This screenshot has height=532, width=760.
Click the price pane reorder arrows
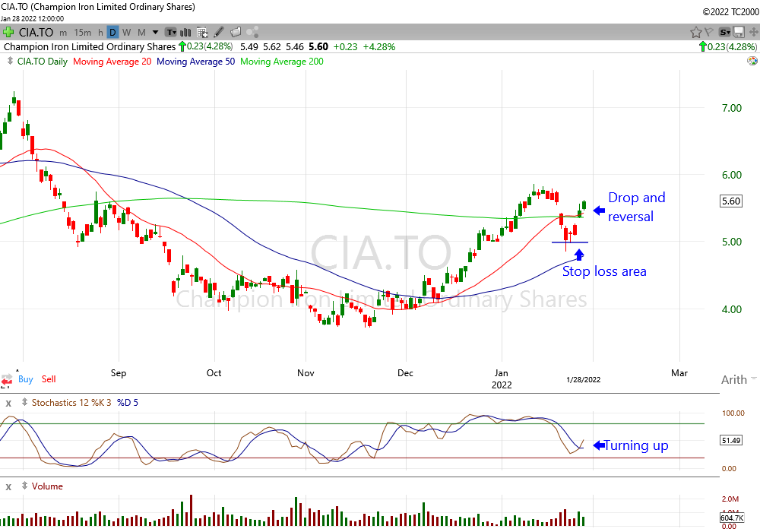9,61
